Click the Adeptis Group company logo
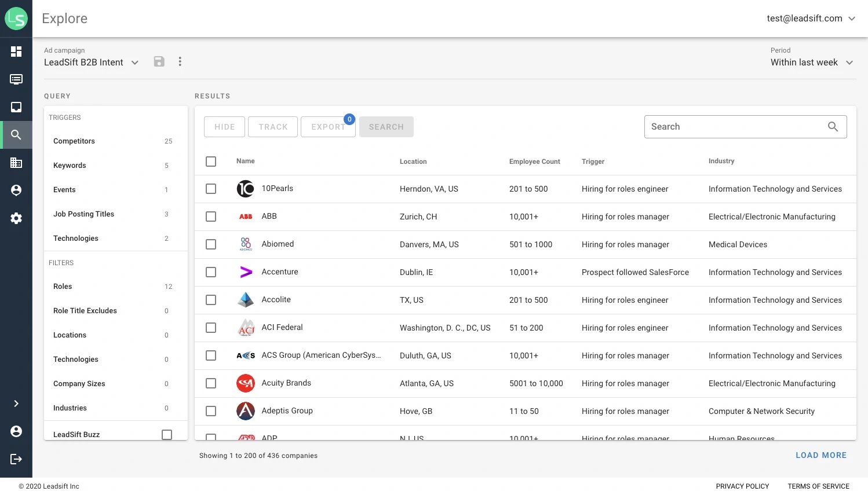 click(x=246, y=411)
